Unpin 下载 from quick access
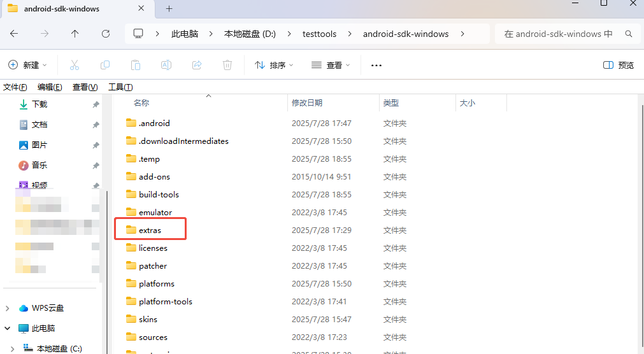This screenshot has width=644, height=354. [96, 104]
